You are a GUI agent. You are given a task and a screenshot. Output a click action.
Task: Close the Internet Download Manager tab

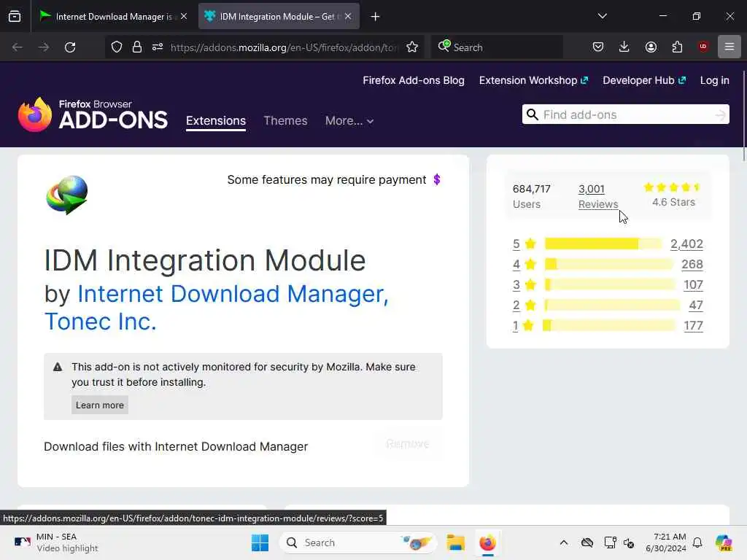point(184,16)
